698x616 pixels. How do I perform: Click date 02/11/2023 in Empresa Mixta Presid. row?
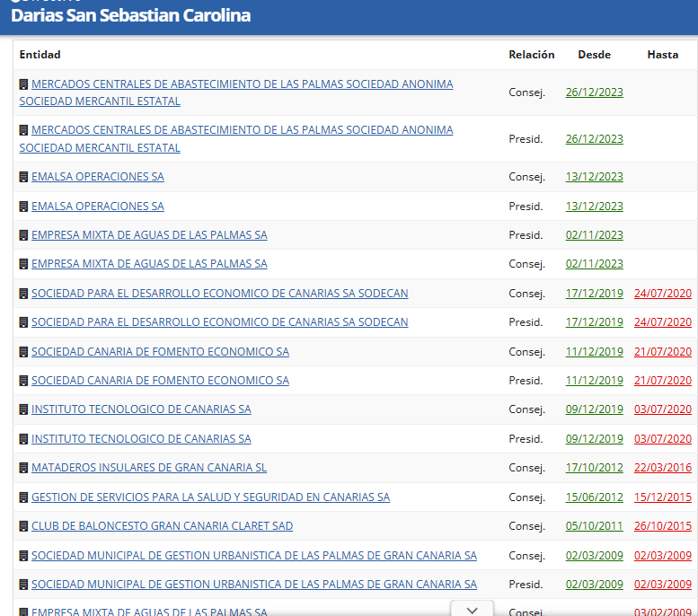pos(595,235)
